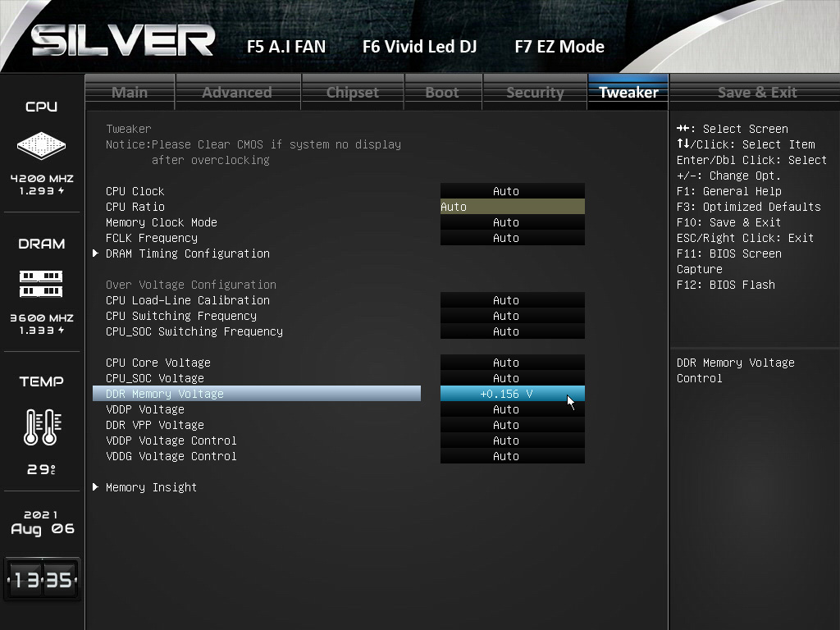840x630 pixels.
Task: Change the DDR Memory Voltage value
Action: tap(512, 394)
